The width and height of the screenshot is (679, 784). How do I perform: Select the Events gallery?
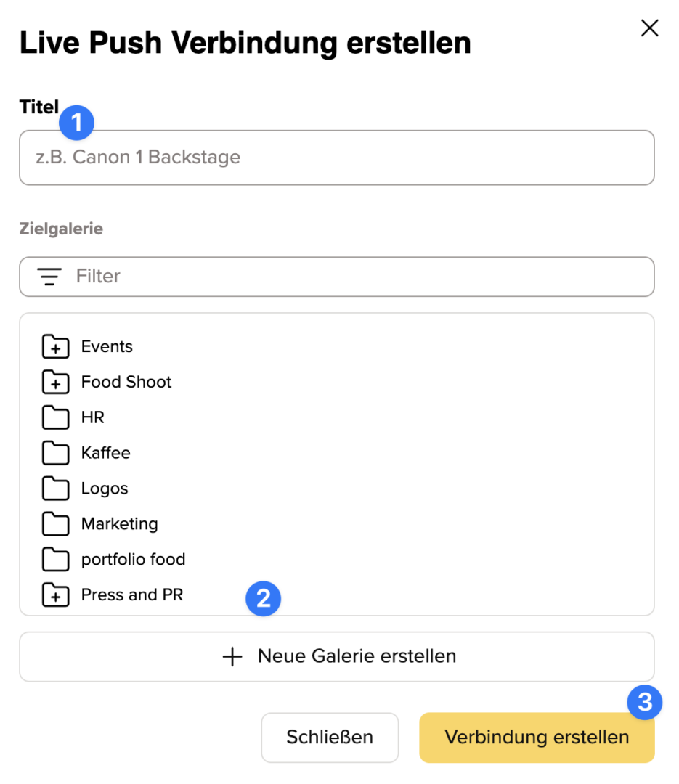(107, 347)
